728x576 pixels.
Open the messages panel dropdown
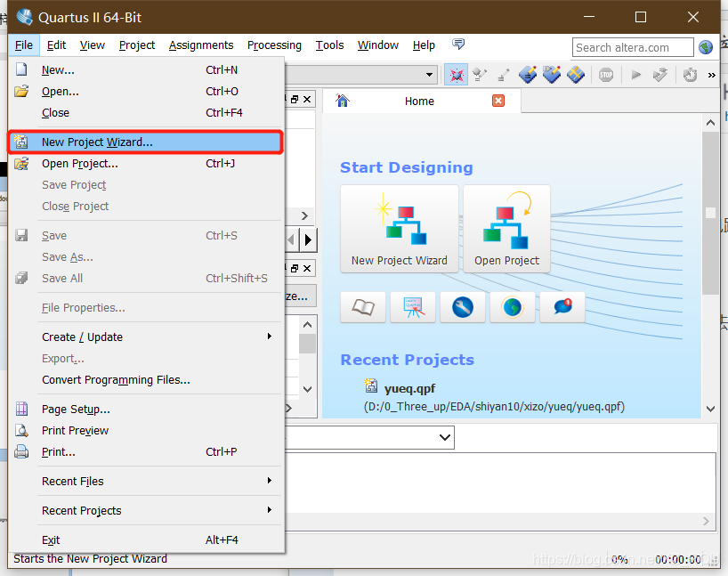tap(445, 437)
